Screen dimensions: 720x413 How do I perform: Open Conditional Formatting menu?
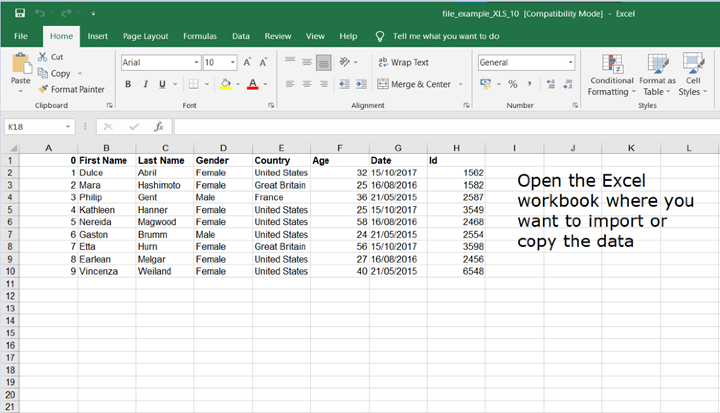pyautogui.click(x=610, y=73)
